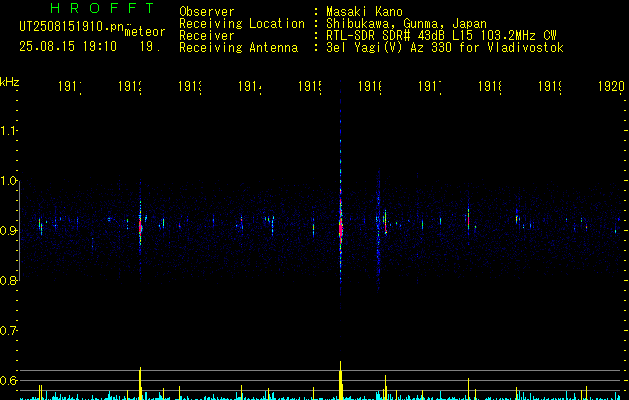This screenshot has width=629, height=400.
Task: Click the 0.9 kHz axis tick label
Action: tap(8, 231)
